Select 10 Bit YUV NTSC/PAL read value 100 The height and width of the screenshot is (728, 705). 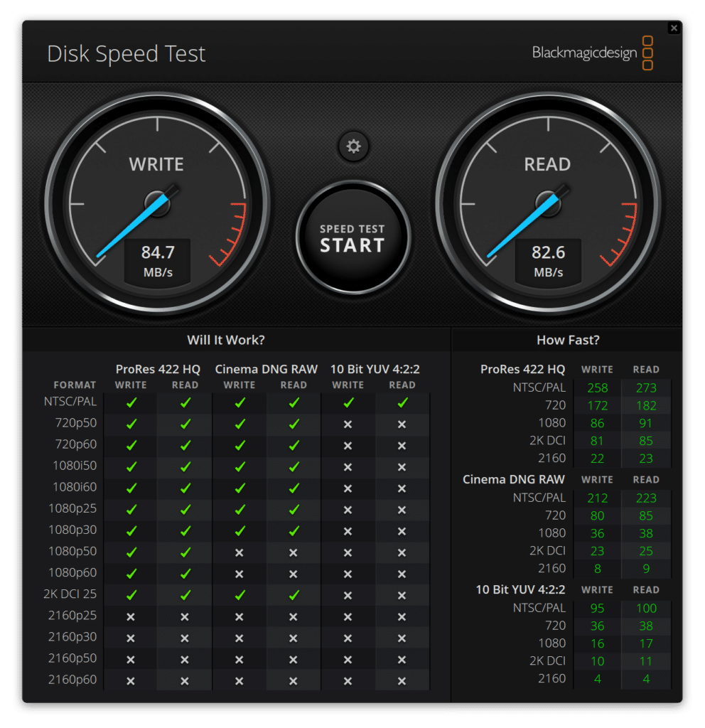pyautogui.click(x=646, y=609)
